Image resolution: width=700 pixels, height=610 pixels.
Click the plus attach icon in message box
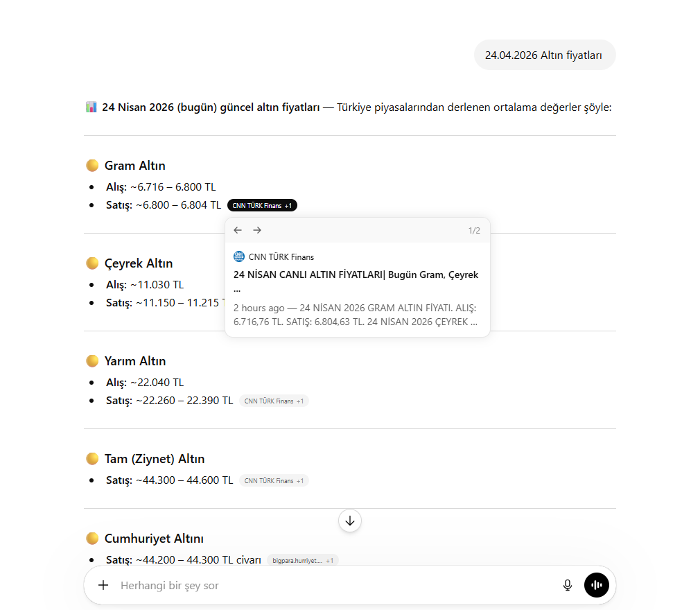pyautogui.click(x=103, y=585)
